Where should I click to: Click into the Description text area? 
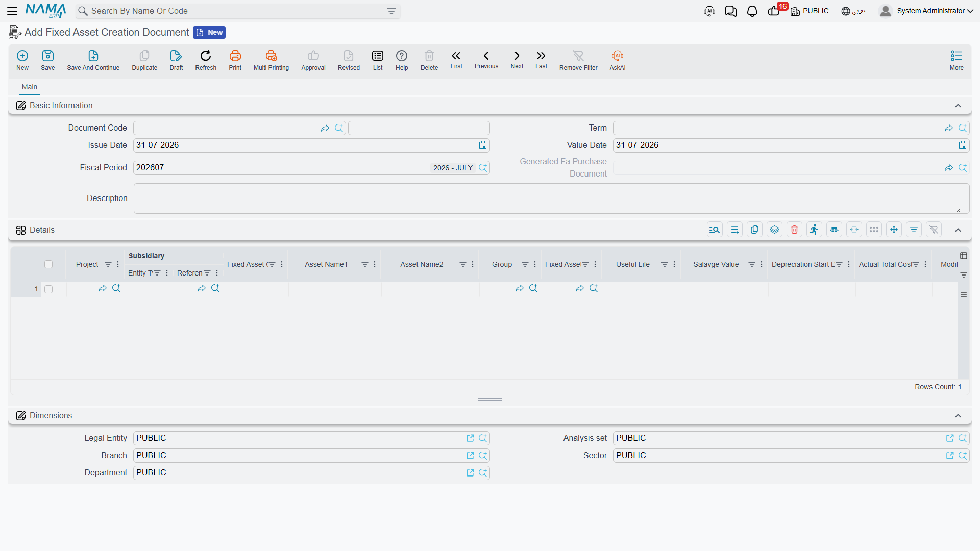coord(551,198)
